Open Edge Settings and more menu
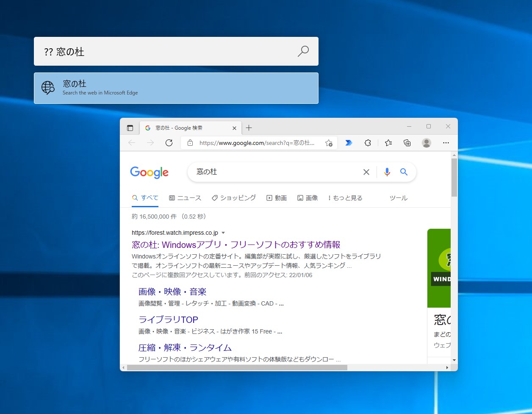The height and width of the screenshot is (414, 532). [x=446, y=143]
